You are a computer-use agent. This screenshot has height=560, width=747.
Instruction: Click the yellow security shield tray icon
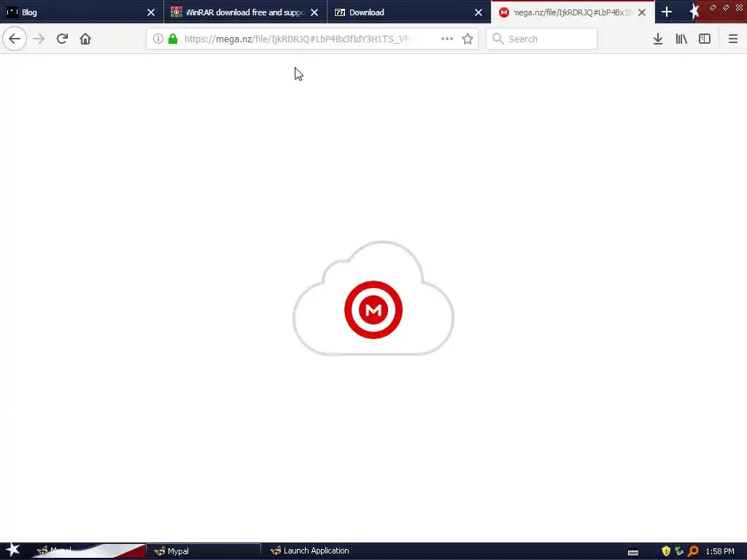(x=666, y=551)
